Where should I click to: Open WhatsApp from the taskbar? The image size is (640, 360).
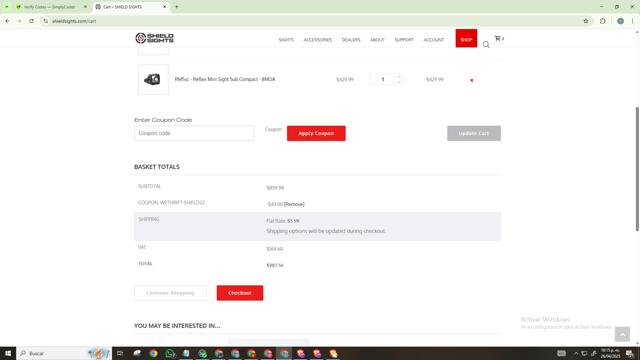[169, 353]
